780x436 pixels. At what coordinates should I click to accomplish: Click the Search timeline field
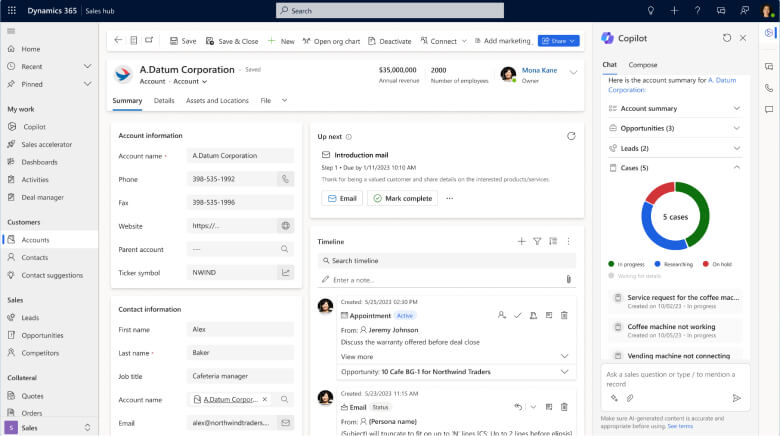pos(445,261)
